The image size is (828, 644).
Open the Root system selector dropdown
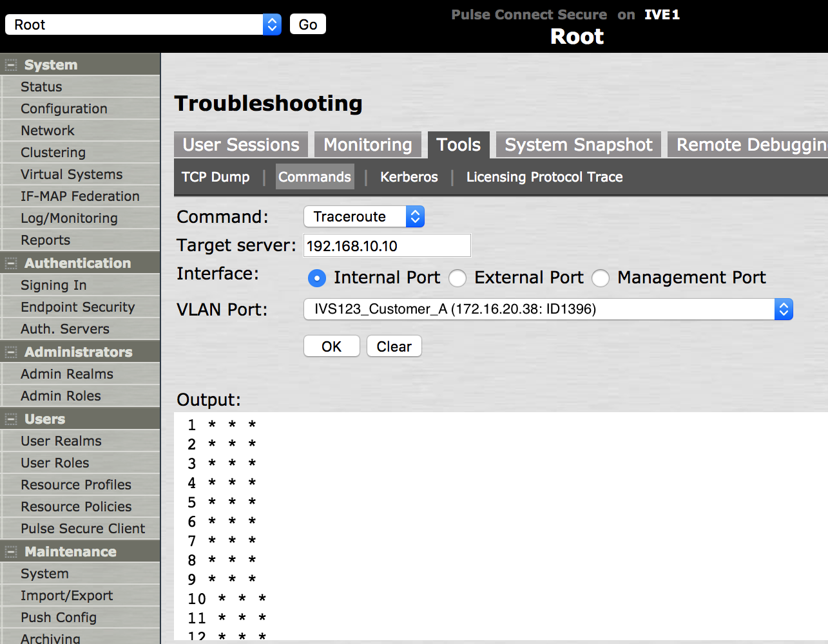click(x=143, y=25)
